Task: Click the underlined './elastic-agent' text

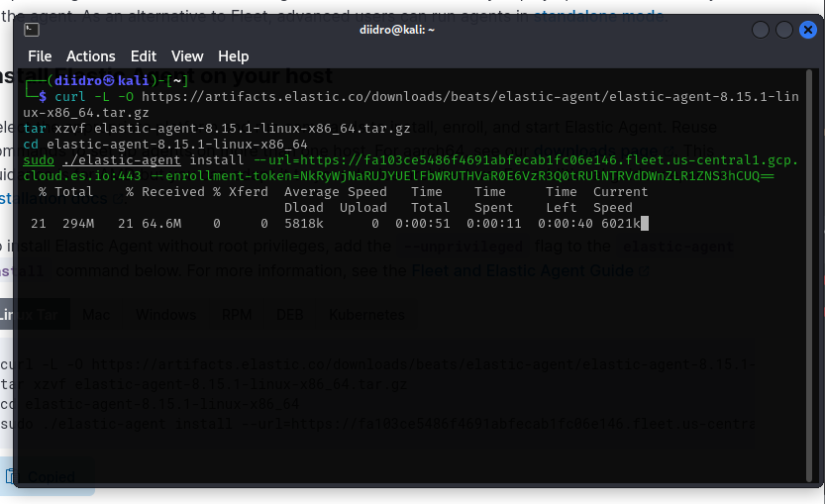Action: (x=121, y=160)
